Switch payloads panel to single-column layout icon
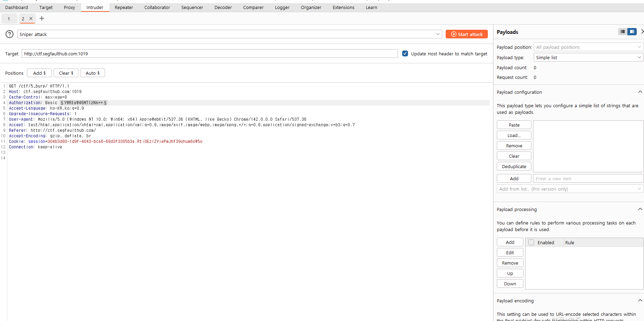This screenshot has height=321, width=644. coord(623,32)
